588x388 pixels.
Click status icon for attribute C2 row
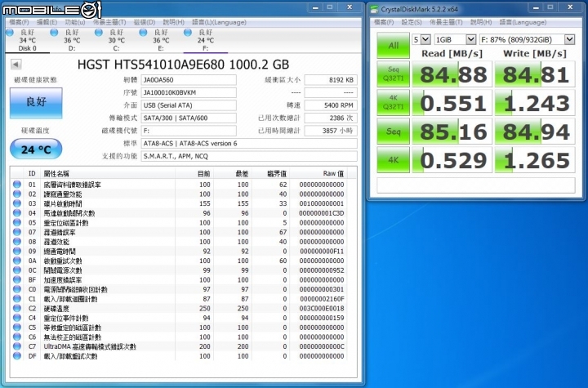(17, 308)
